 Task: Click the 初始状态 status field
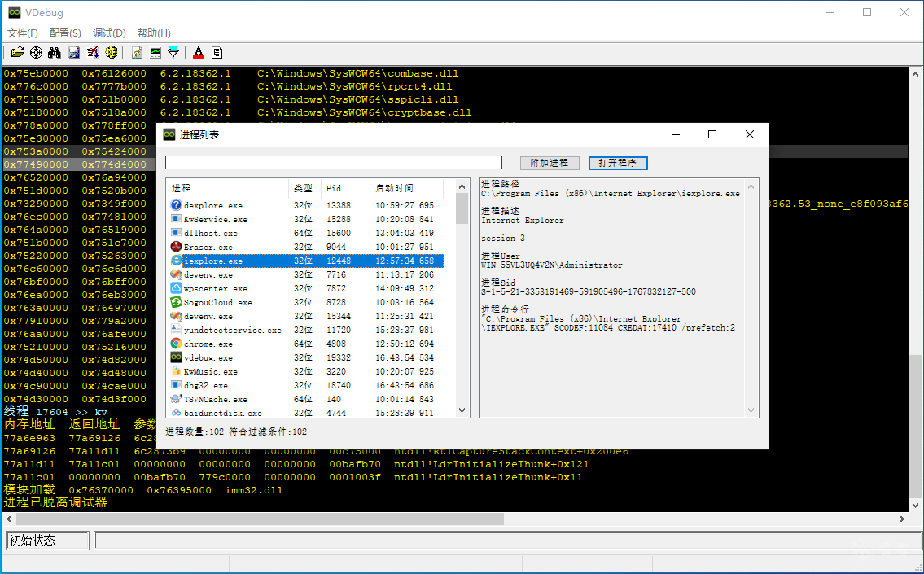click(x=48, y=541)
